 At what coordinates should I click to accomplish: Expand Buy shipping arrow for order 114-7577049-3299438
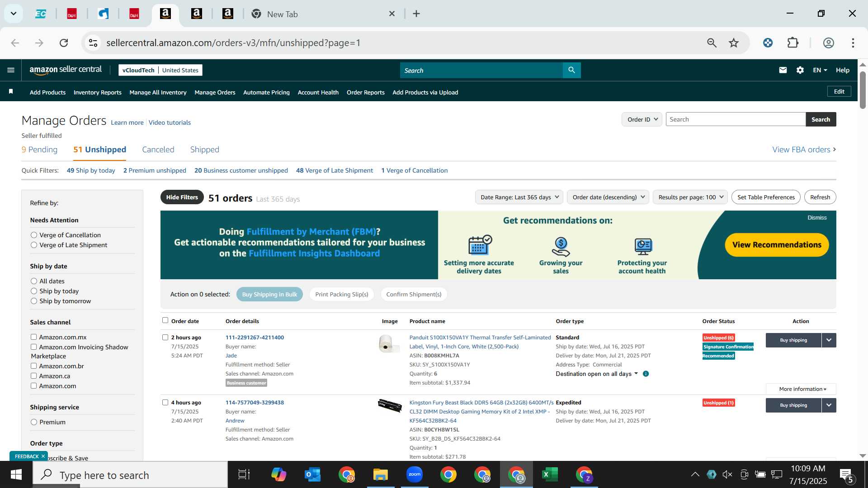click(829, 405)
